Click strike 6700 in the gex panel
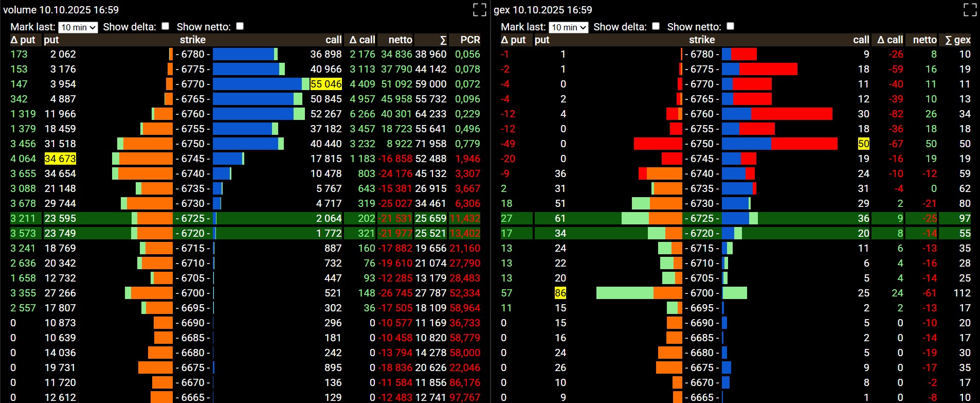This screenshot has height=403, width=980. click(x=702, y=293)
